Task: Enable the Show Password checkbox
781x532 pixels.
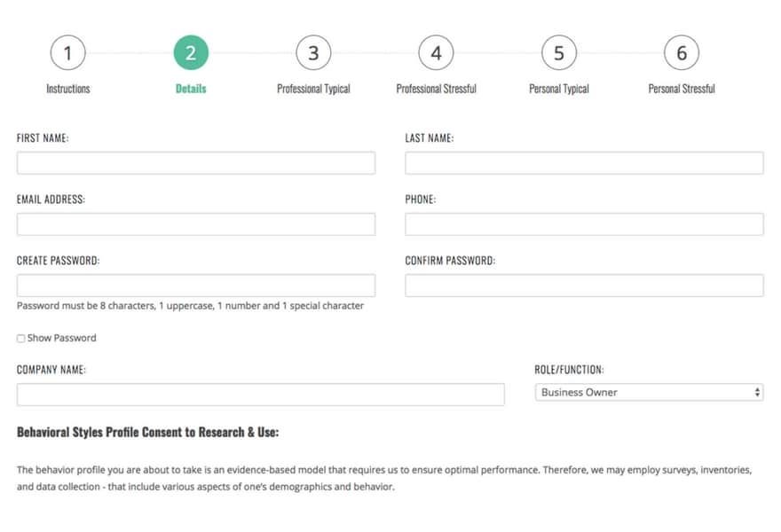Action: [x=21, y=339]
